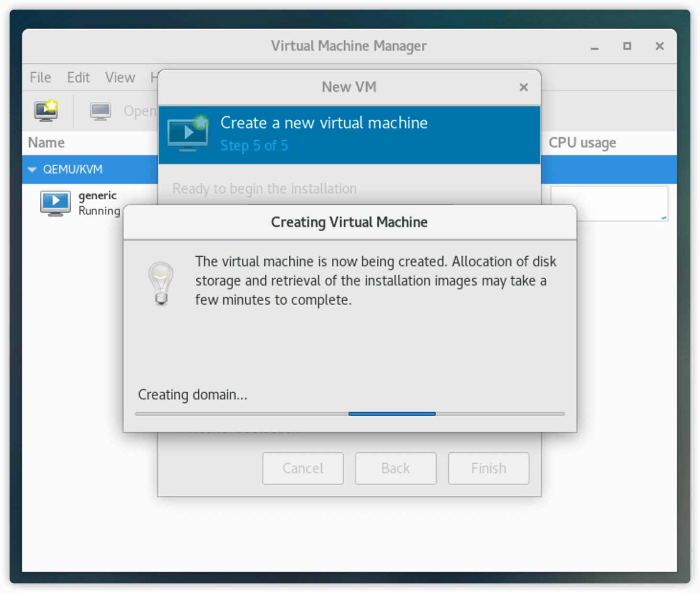
Task: Click the New VM wizard monitor icon
Action: (x=188, y=134)
